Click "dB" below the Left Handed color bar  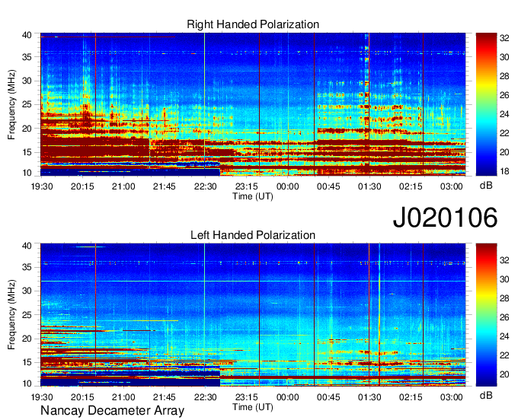point(486,395)
